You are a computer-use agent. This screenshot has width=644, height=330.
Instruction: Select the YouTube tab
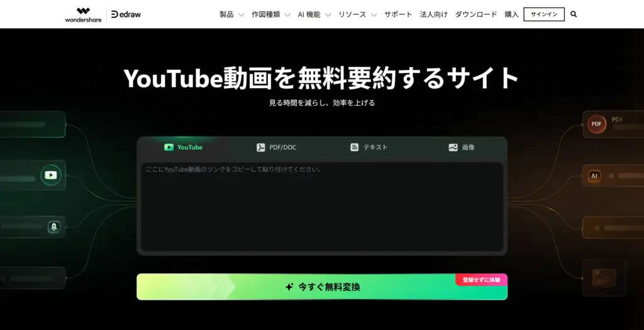pos(183,147)
